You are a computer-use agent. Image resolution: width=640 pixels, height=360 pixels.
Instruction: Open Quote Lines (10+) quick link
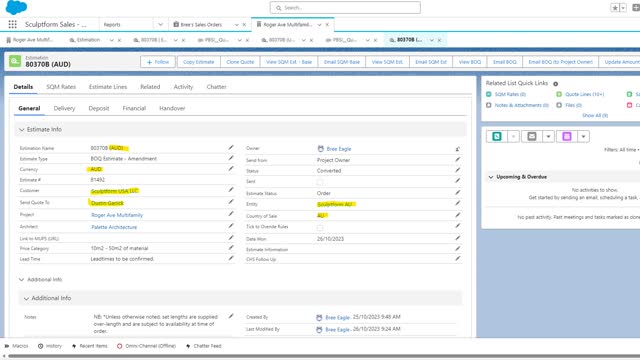click(584, 94)
